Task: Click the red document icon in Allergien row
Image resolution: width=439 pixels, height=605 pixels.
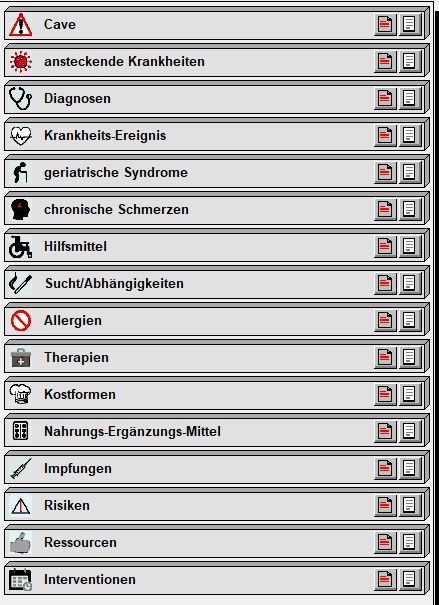Action: coord(385,321)
